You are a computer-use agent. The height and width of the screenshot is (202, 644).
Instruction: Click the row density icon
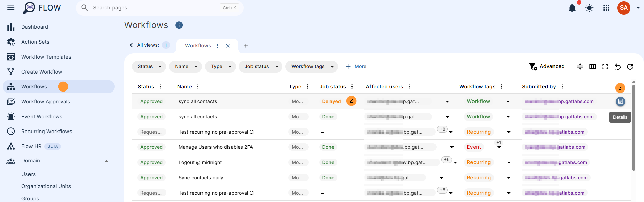(x=580, y=67)
